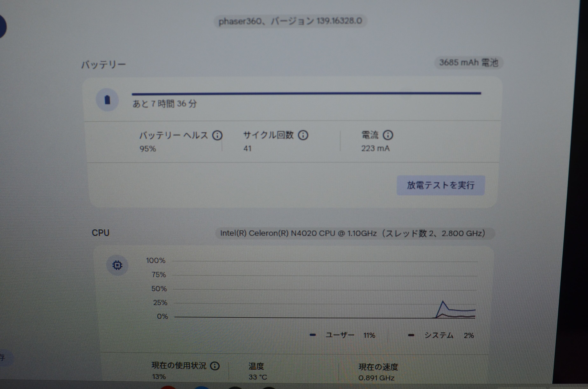588x389 pixels.
Task: Click the 33 °C temperature reading
Action: (258, 377)
